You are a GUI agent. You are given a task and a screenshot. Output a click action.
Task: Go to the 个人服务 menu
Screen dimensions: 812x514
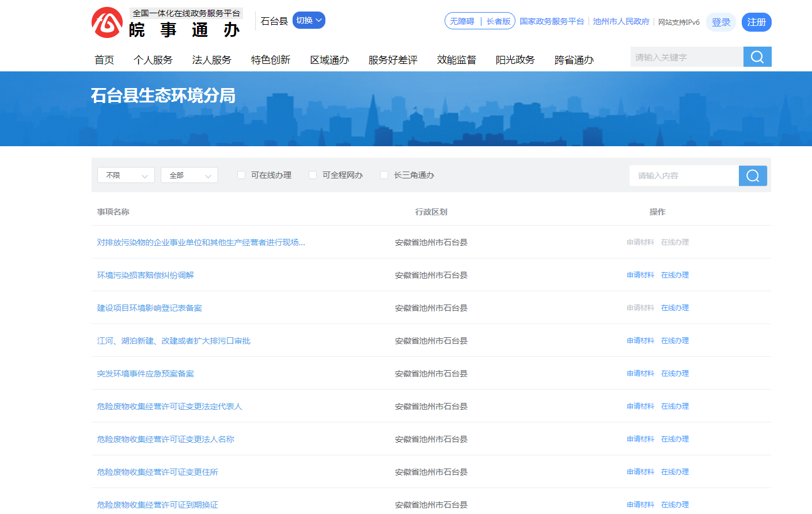pyautogui.click(x=153, y=60)
